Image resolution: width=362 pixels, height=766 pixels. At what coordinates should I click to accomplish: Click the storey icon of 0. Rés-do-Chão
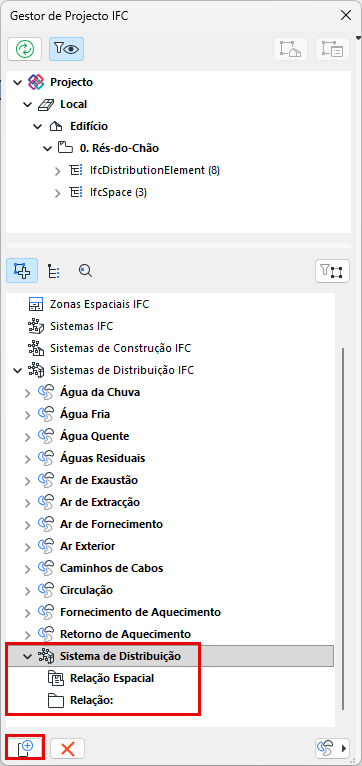tap(65, 148)
